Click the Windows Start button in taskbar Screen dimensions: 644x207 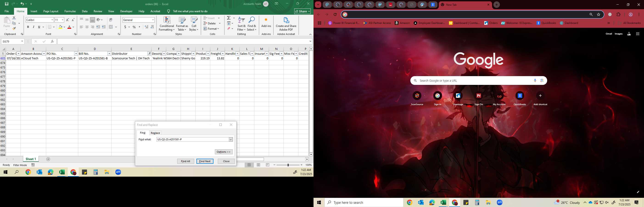(319, 202)
